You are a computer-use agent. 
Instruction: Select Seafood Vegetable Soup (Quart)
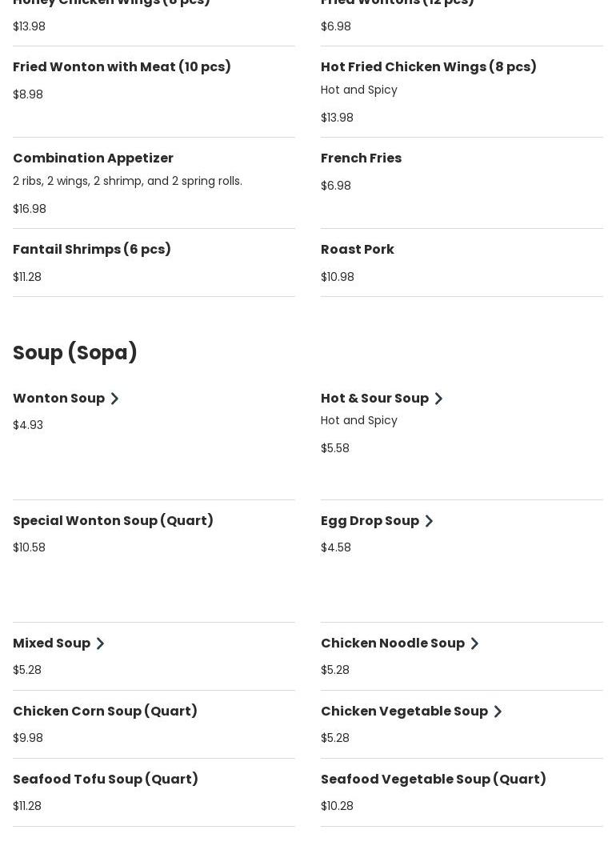click(x=433, y=780)
